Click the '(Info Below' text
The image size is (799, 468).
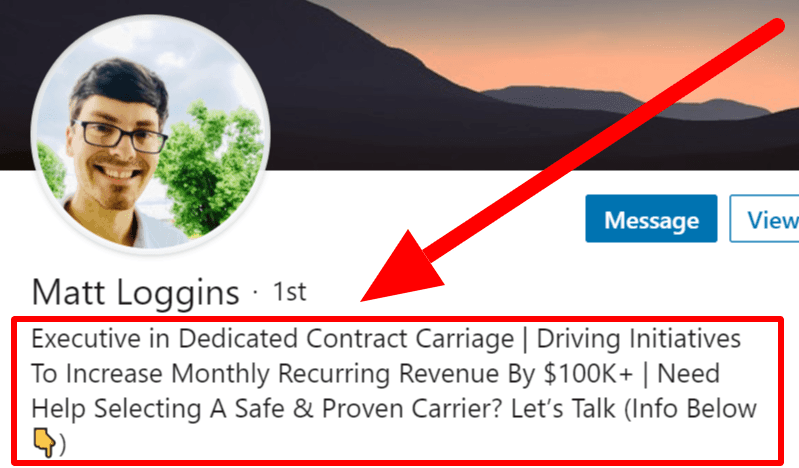coord(691,409)
